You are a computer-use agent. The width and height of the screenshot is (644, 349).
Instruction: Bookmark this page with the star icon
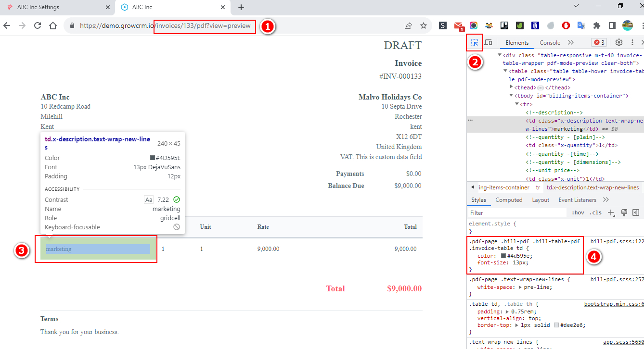[x=424, y=25]
